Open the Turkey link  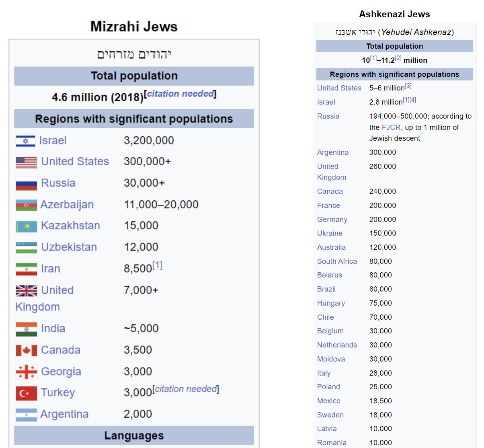click(x=57, y=393)
